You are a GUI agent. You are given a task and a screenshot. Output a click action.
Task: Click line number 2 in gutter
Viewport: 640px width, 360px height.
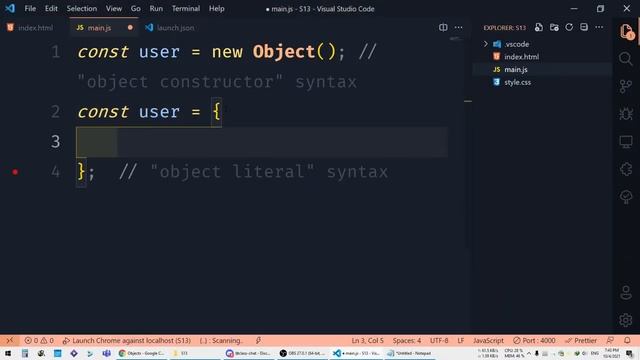coord(56,112)
